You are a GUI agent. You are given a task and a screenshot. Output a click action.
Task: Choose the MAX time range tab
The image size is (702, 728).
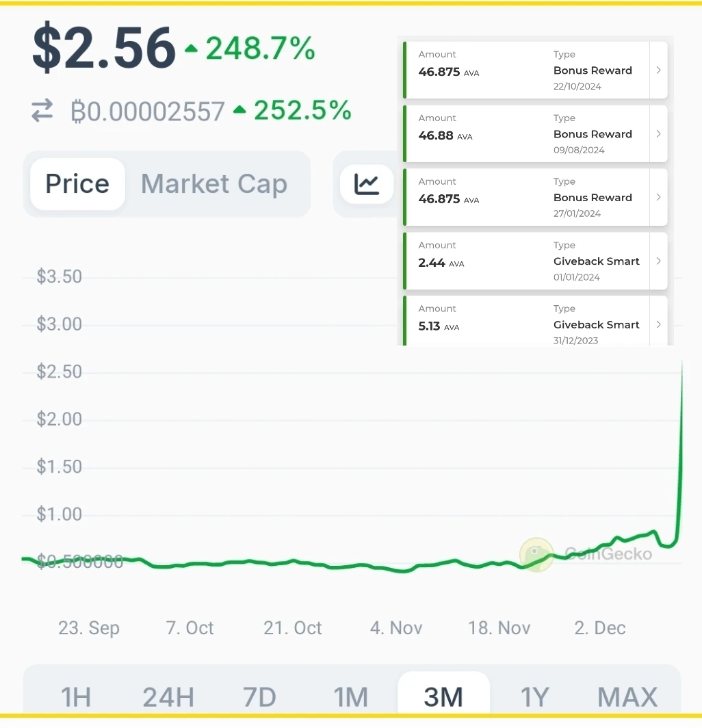coord(627,697)
